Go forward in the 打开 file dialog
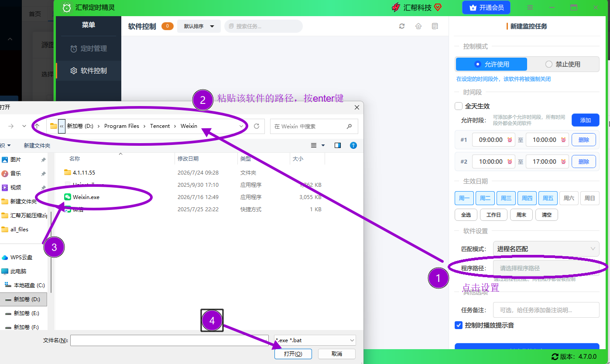The width and height of the screenshot is (610, 364). pos(11,126)
